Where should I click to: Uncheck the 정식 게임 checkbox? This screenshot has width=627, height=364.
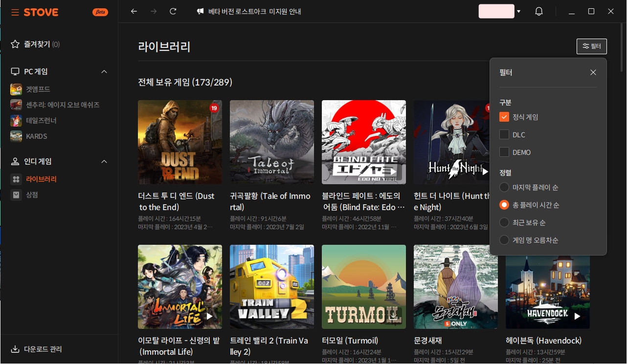[x=504, y=117]
